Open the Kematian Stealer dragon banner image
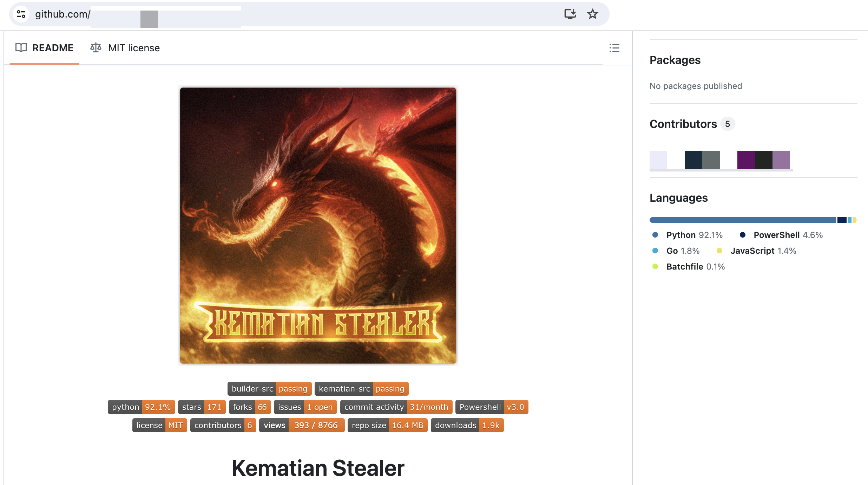Viewport: 868px width, 485px height. click(318, 226)
